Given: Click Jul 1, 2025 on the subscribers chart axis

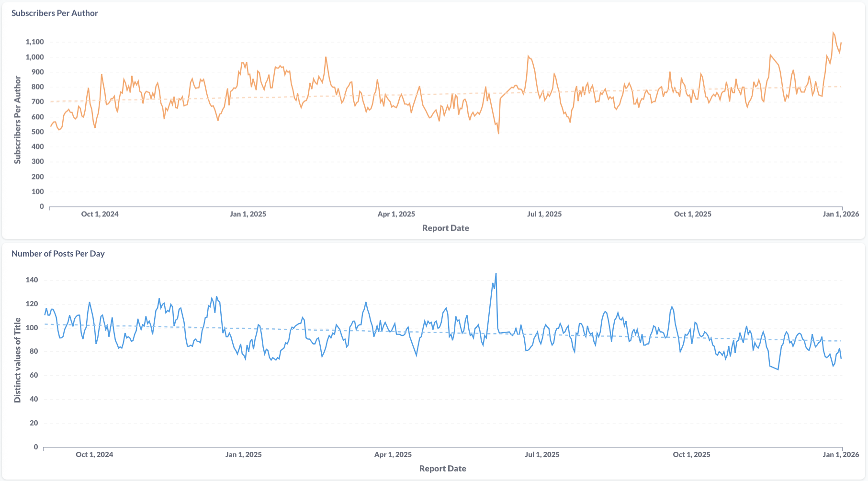Looking at the screenshot, I should (544, 214).
